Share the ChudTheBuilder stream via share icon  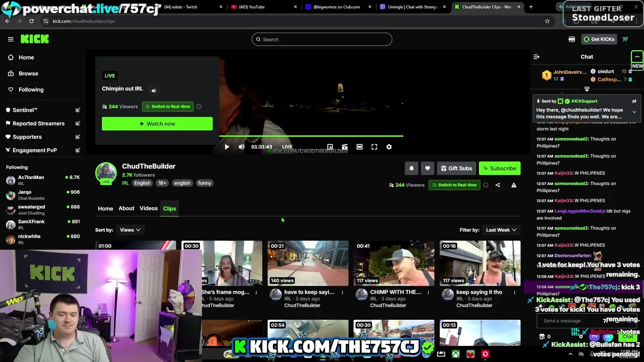pos(498,185)
